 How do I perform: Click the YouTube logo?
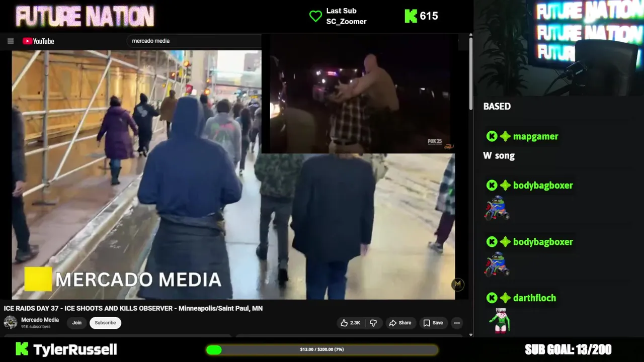(x=38, y=41)
